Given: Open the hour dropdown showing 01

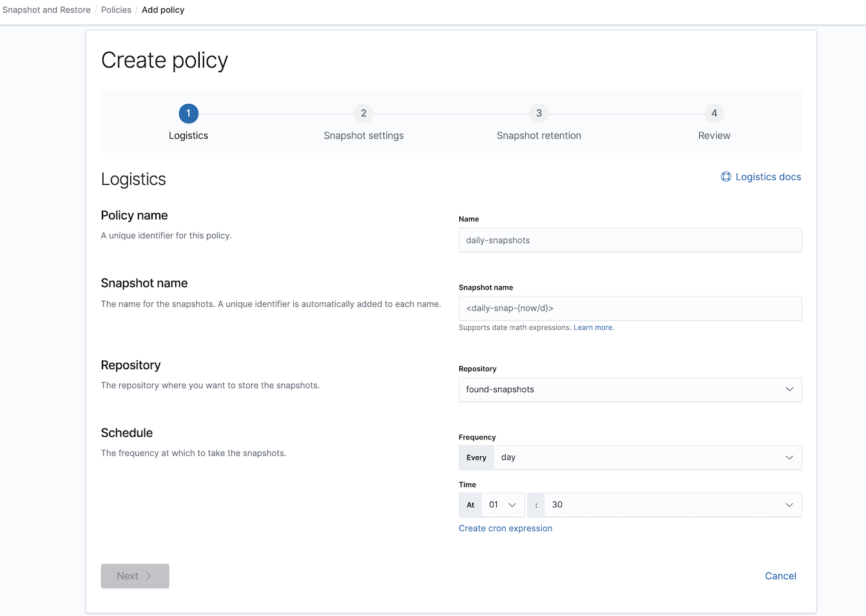Looking at the screenshot, I should [503, 505].
